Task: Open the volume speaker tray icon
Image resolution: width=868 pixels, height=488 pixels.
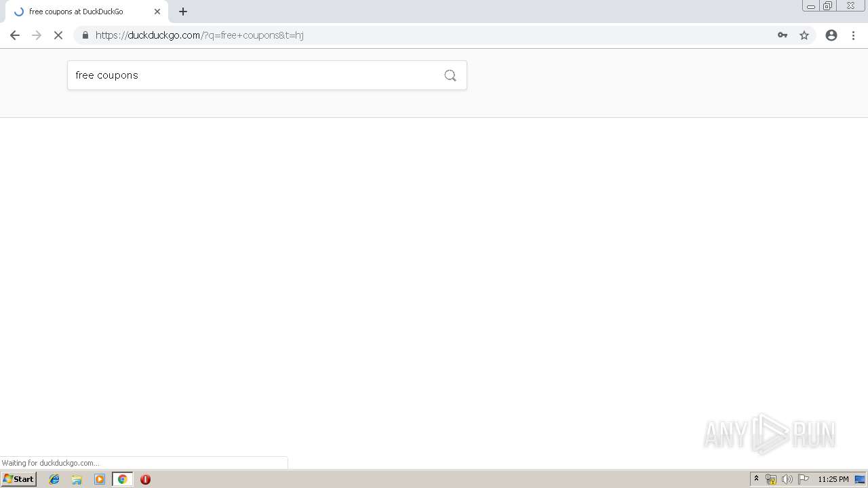Action: coord(787,479)
